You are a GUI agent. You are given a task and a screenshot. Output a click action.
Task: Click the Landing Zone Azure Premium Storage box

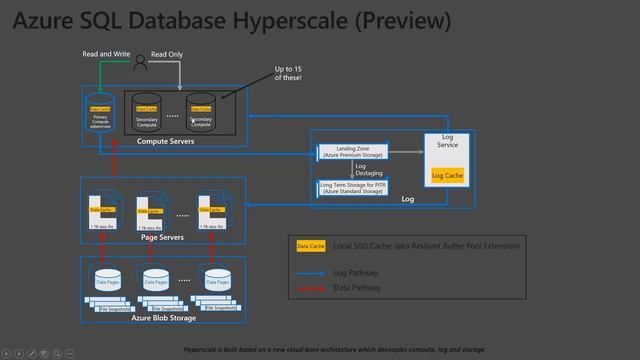pyautogui.click(x=353, y=152)
